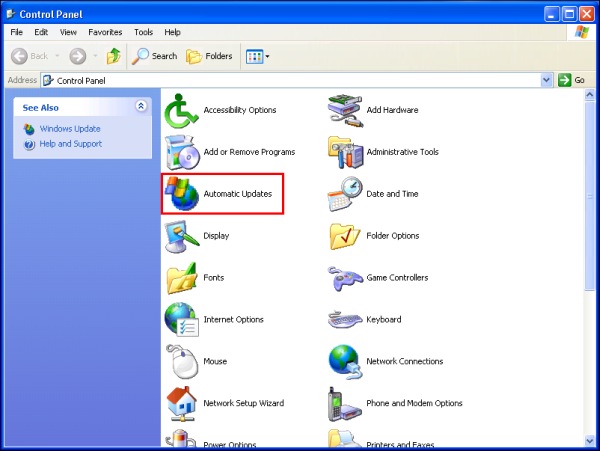Screen dimensions: 600x451
Task: Open the Network Connections icon
Action: pos(345,362)
